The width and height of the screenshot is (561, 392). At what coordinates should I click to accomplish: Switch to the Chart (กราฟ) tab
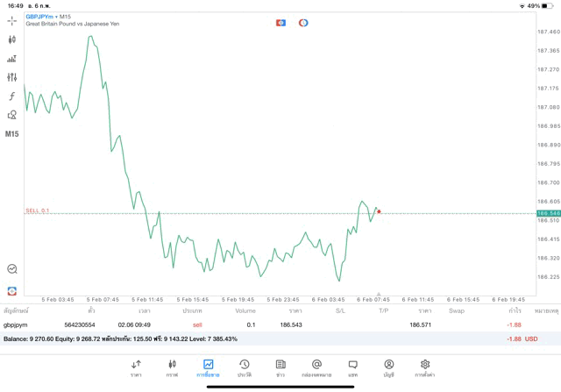point(172,368)
